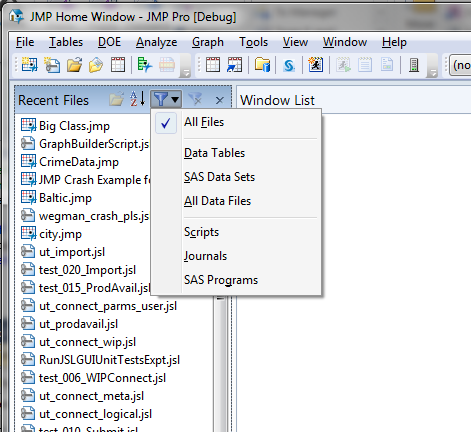Select CrimeData.jmp in recent files
471x432 pixels.
70,162
